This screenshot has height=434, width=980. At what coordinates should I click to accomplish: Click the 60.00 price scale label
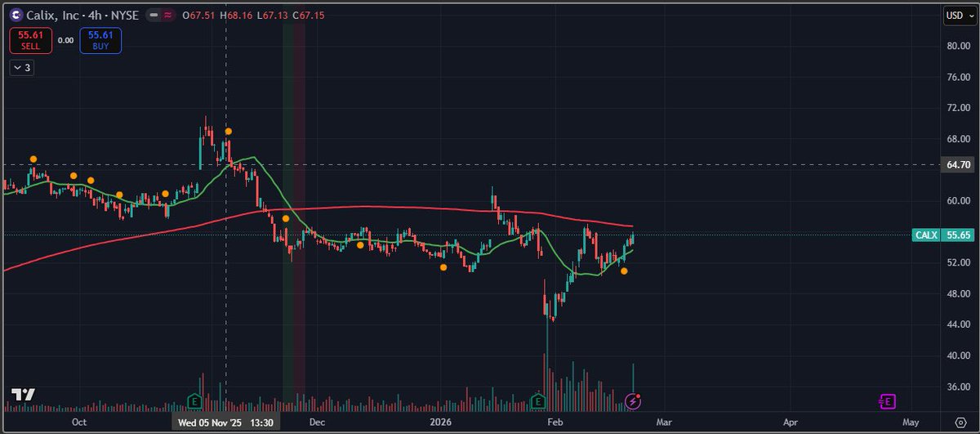point(957,200)
